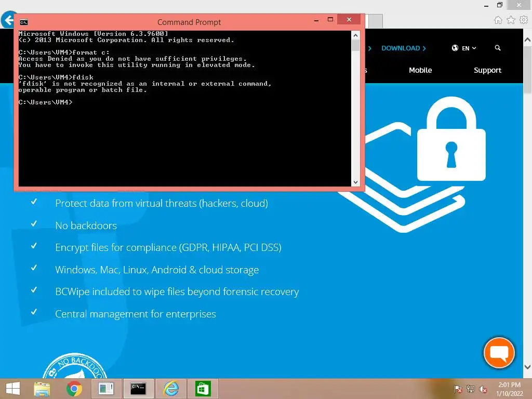The width and height of the screenshot is (532, 399).
Task: Click 'Encrypt files for compliance' text
Action: 168,248
